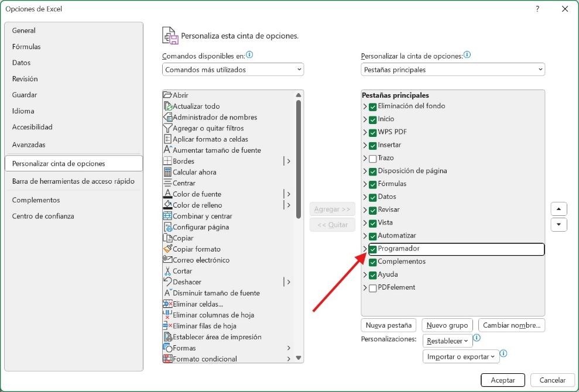Click the Color de fuente icon
579x392 pixels.
(167, 194)
